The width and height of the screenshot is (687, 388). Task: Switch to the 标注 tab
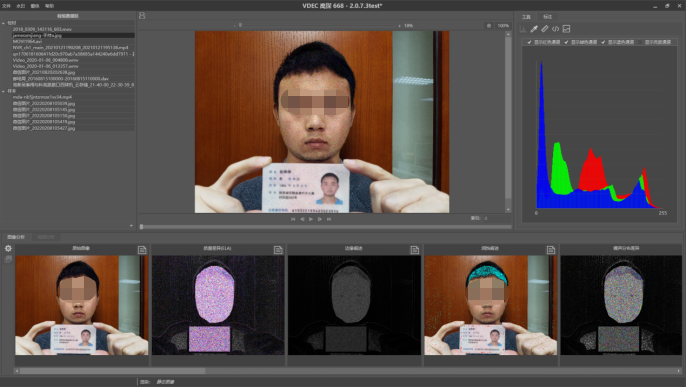548,17
